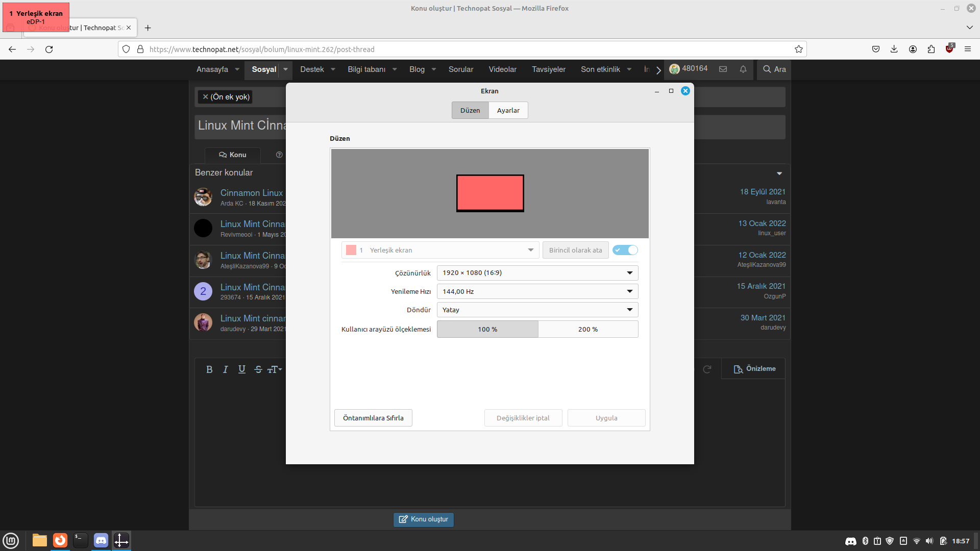Select 200 % interface scaling
This screenshot has height=551, width=980.
pos(588,330)
